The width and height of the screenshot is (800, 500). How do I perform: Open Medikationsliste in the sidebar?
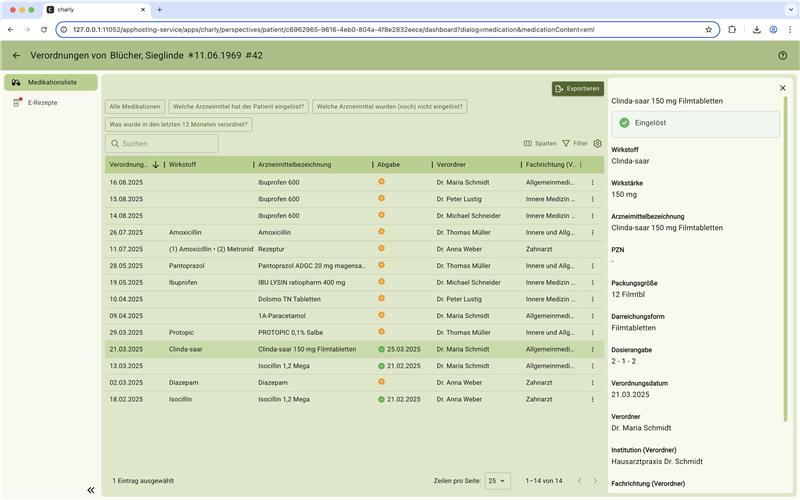(51, 82)
